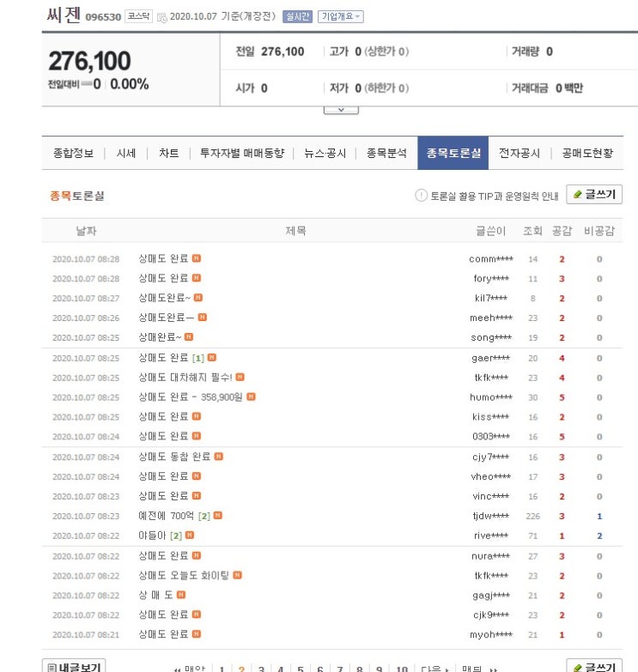
Task: Click author myoh****
Action: (x=491, y=635)
